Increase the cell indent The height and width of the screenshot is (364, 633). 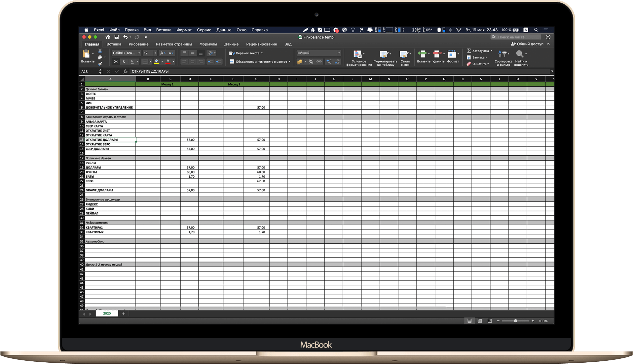[x=218, y=61]
